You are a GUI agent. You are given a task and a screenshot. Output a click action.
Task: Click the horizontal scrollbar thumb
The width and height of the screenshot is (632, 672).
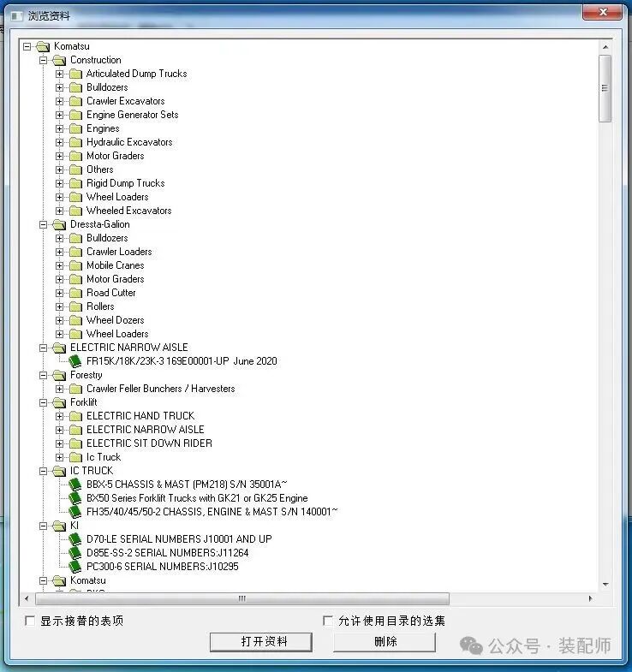(x=242, y=598)
